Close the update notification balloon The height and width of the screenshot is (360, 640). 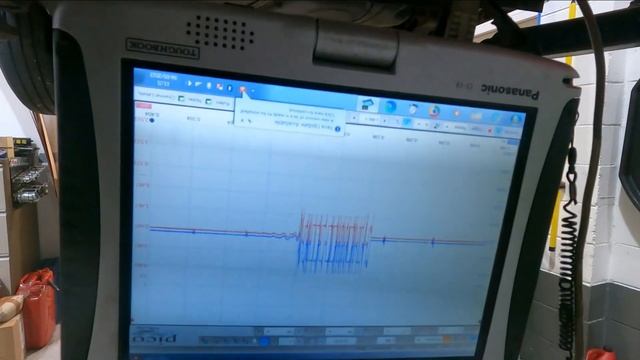242,120
